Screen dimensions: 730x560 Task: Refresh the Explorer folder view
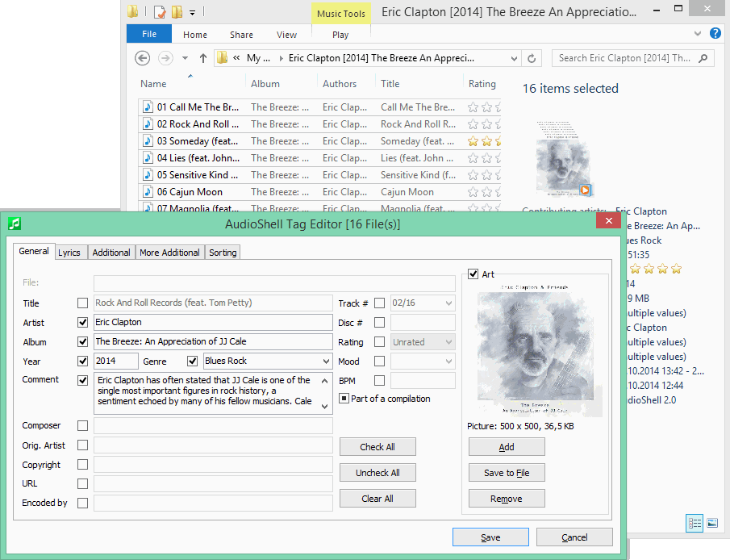click(x=532, y=58)
